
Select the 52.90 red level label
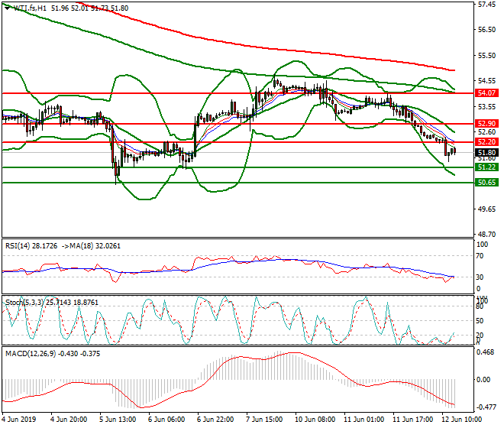[486, 124]
